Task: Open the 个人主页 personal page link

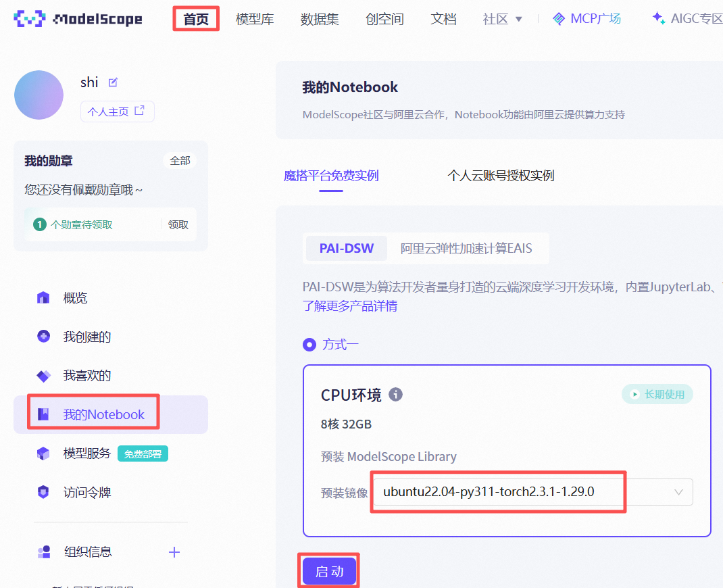Action: coord(117,112)
